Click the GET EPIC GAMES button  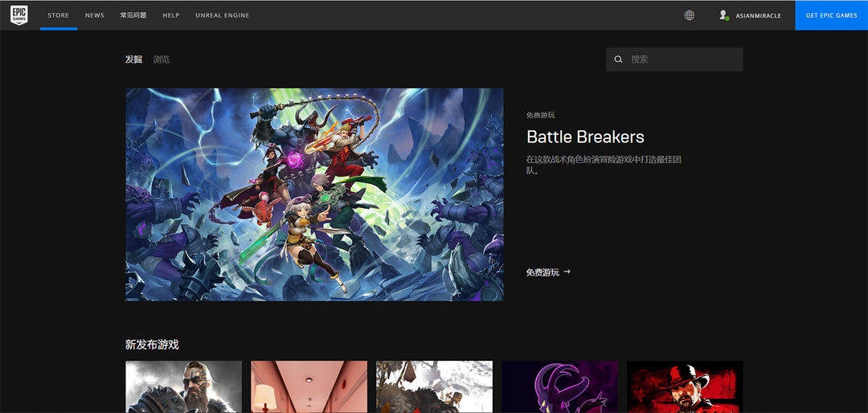click(832, 15)
